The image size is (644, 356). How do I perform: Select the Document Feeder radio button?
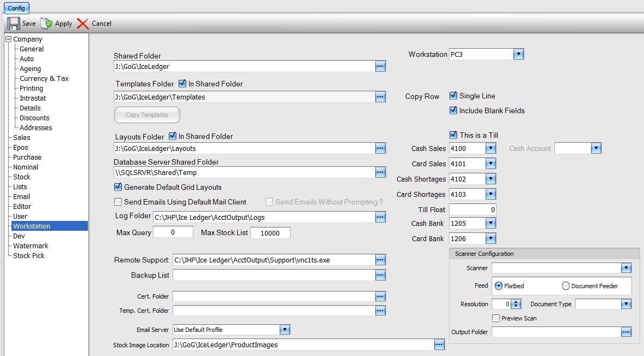pyautogui.click(x=563, y=285)
